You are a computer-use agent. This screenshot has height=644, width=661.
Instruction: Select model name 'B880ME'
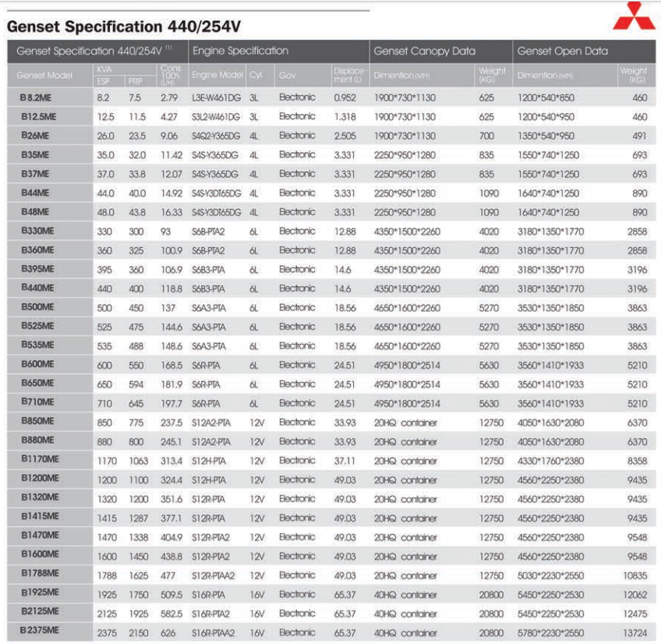37,441
